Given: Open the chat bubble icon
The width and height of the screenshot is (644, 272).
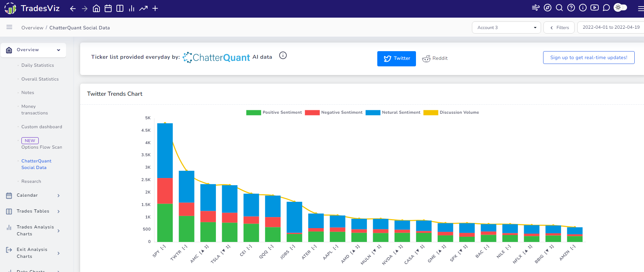Looking at the screenshot, I should pos(606,8).
